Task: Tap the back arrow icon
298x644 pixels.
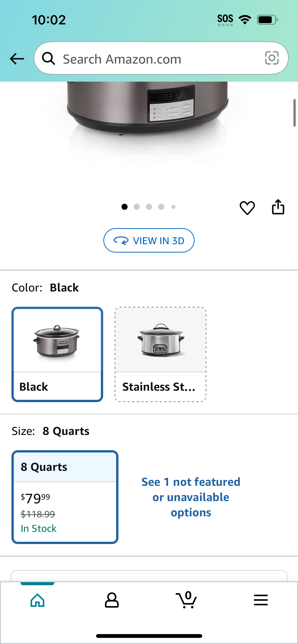Action: click(17, 59)
